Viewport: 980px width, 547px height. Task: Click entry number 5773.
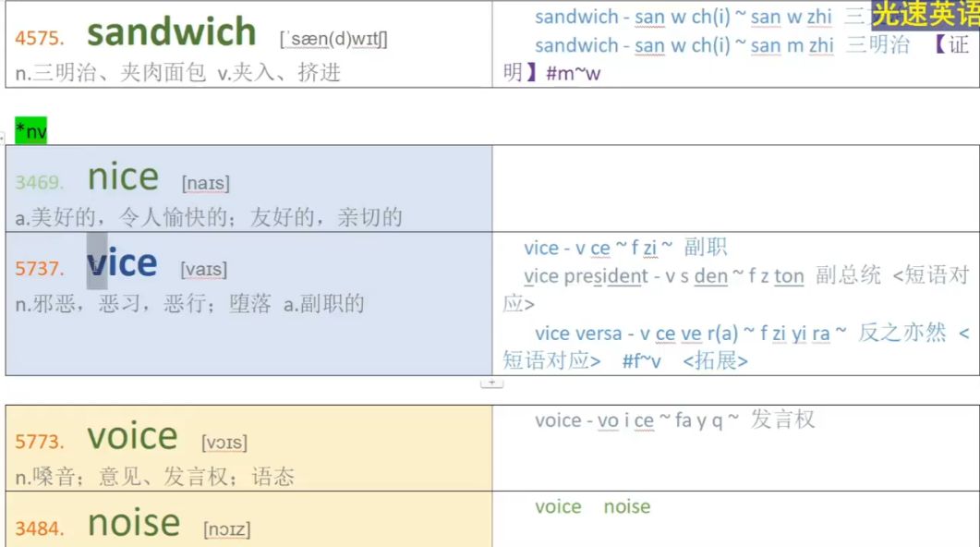(x=40, y=442)
